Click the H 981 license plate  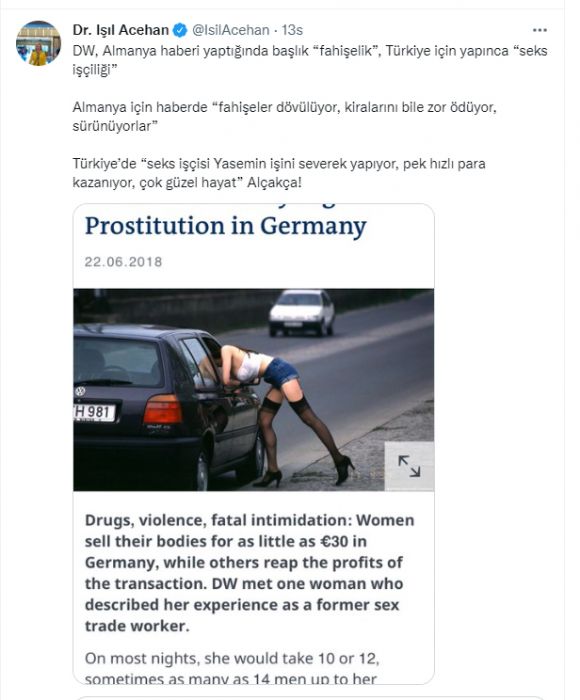tap(94, 412)
